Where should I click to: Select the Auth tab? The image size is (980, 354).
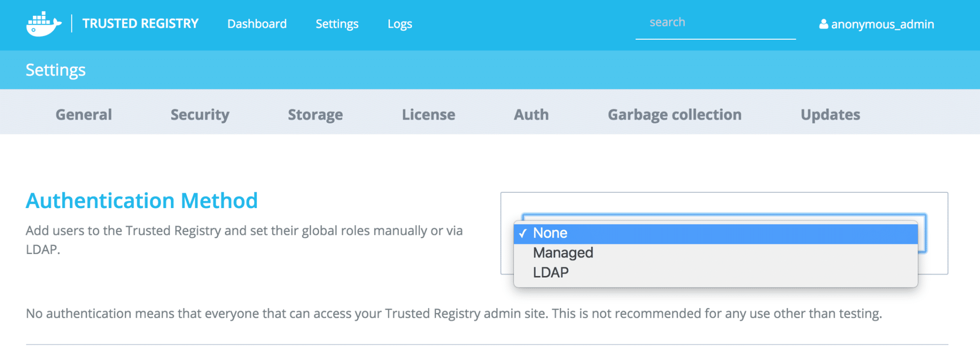tap(531, 115)
